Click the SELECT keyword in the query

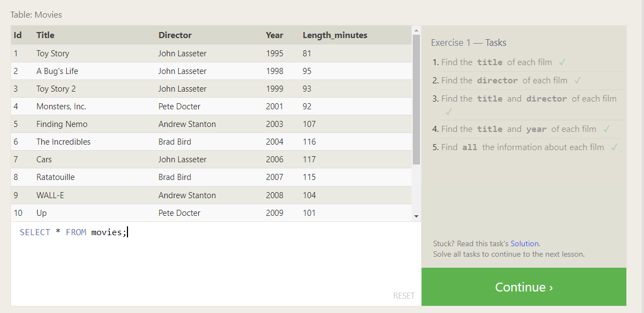(x=35, y=232)
